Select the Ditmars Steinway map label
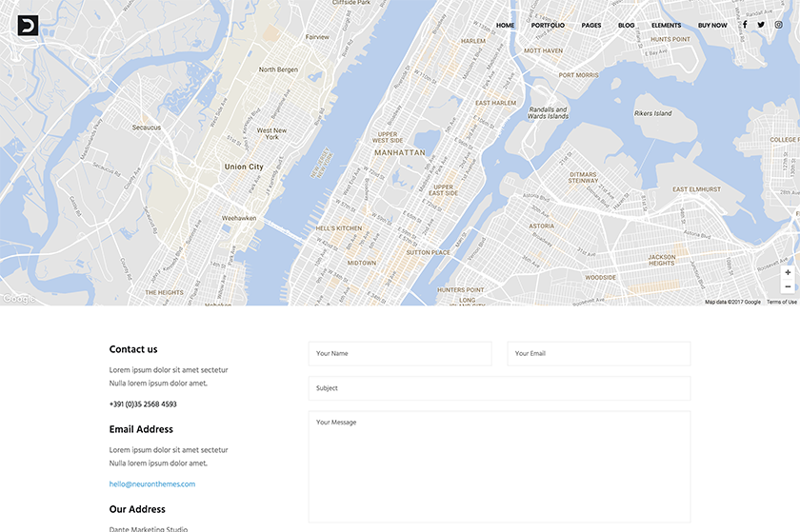The width and height of the screenshot is (800, 532). tap(583, 178)
